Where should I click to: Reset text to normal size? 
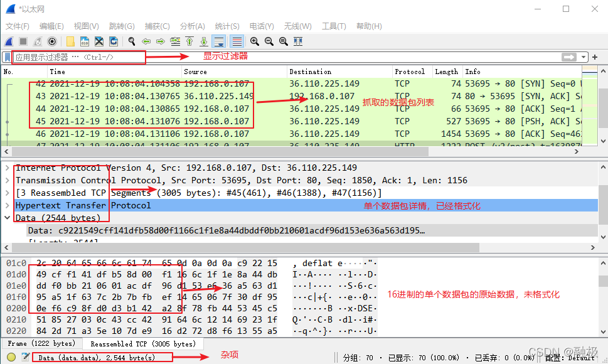(284, 41)
